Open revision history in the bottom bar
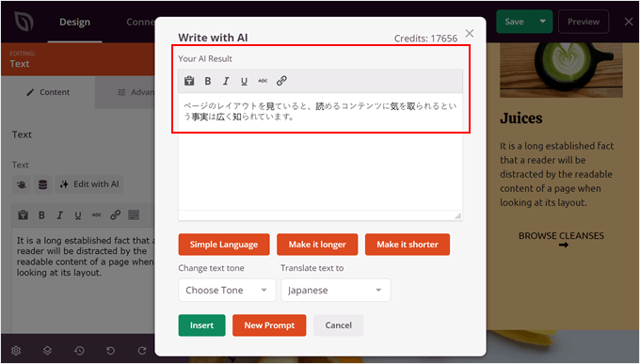The image size is (640, 364). pos(79,350)
